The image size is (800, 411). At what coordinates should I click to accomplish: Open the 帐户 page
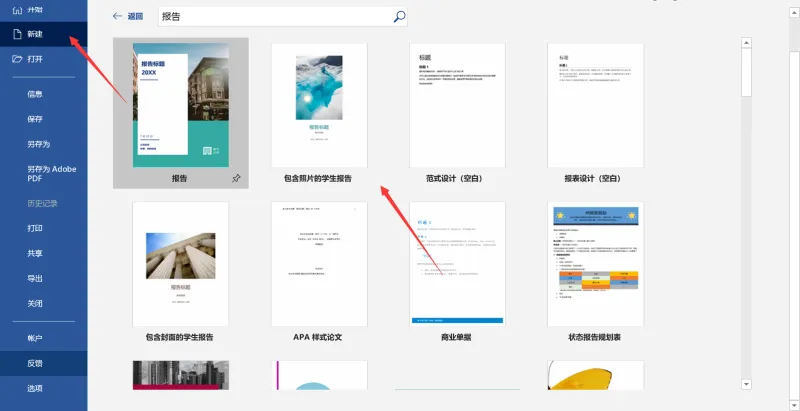(x=35, y=338)
